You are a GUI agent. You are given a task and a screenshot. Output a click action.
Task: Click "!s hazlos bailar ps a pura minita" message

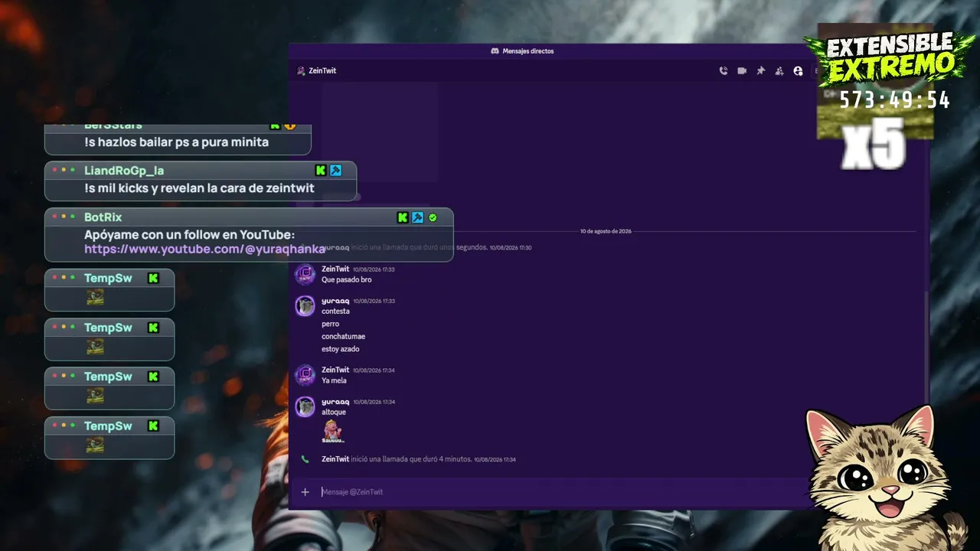pos(176,142)
